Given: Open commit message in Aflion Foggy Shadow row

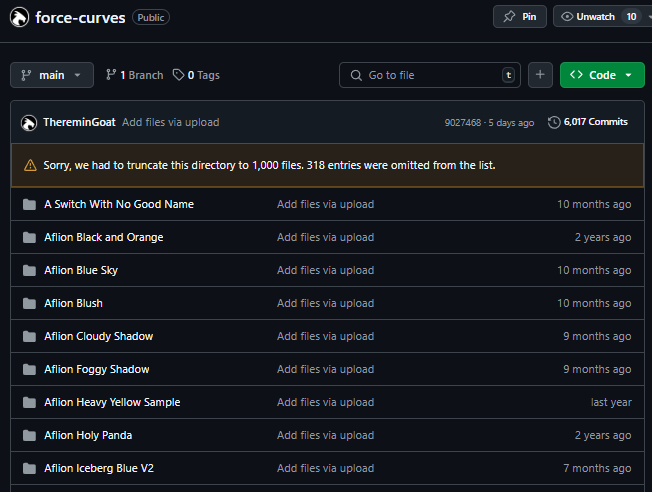Looking at the screenshot, I should coord(326,369).
